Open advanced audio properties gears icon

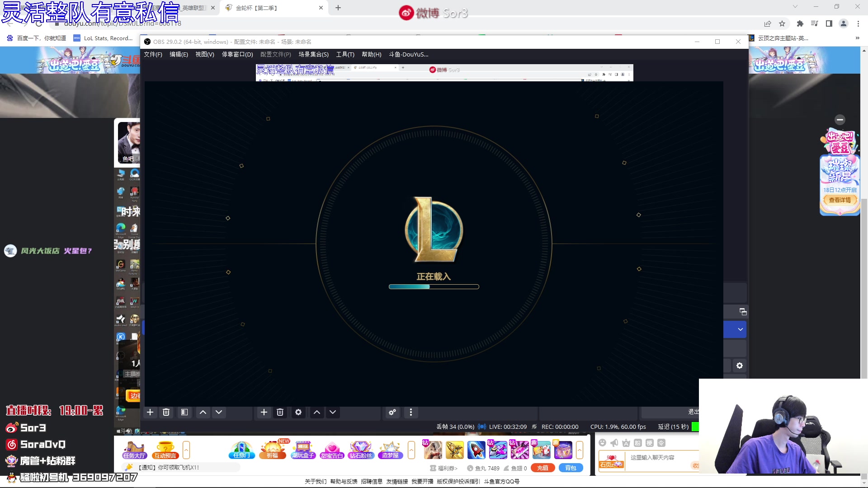(x=392, y=412)
